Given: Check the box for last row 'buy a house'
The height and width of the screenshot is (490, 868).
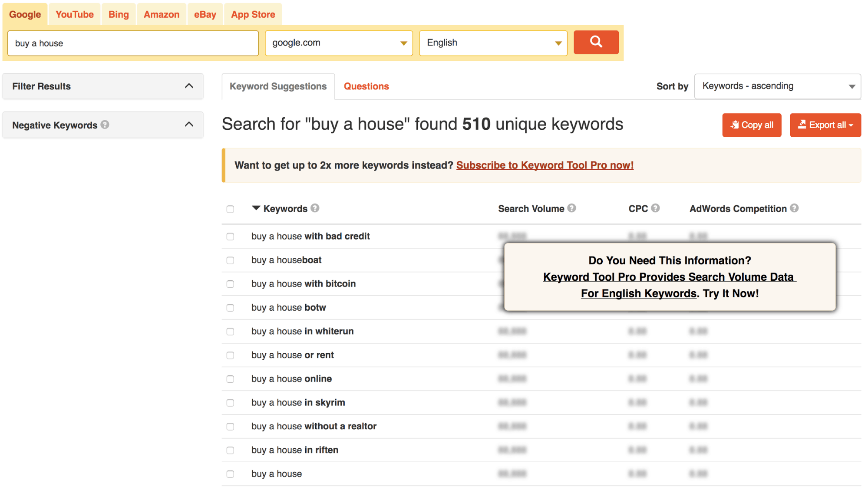Looking at the screenshot, I should point(230,474).
